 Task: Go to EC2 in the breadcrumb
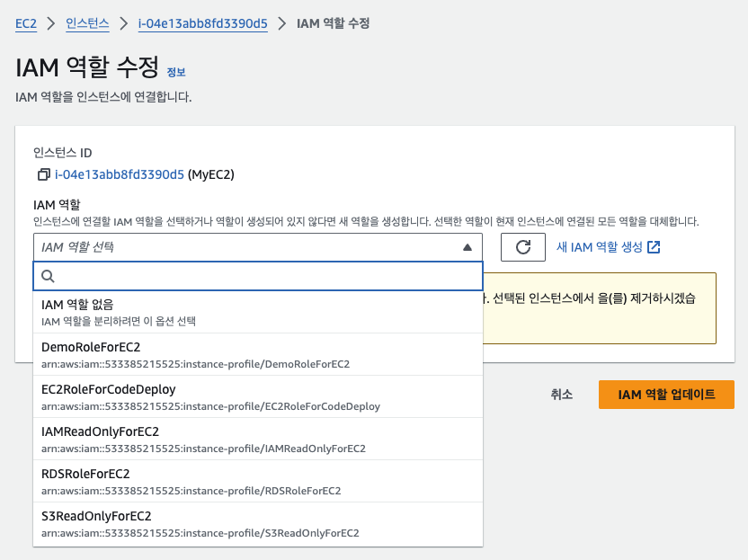point(26,24)
